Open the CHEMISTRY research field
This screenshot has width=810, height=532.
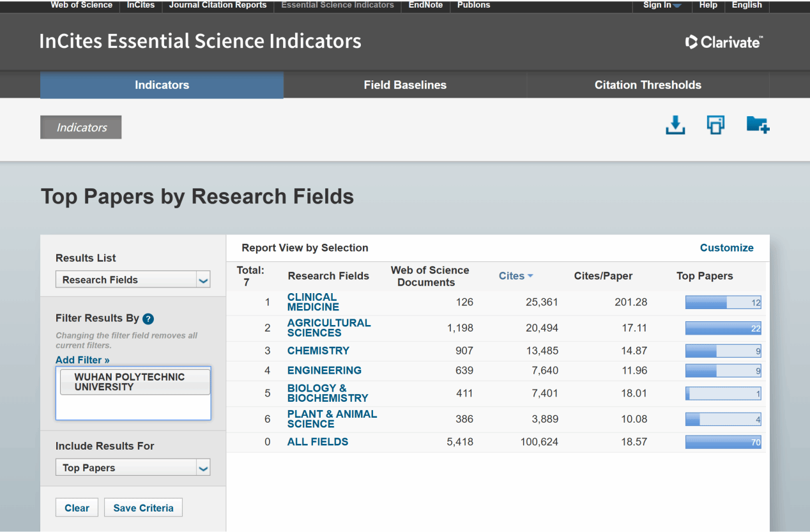[318, 351]
